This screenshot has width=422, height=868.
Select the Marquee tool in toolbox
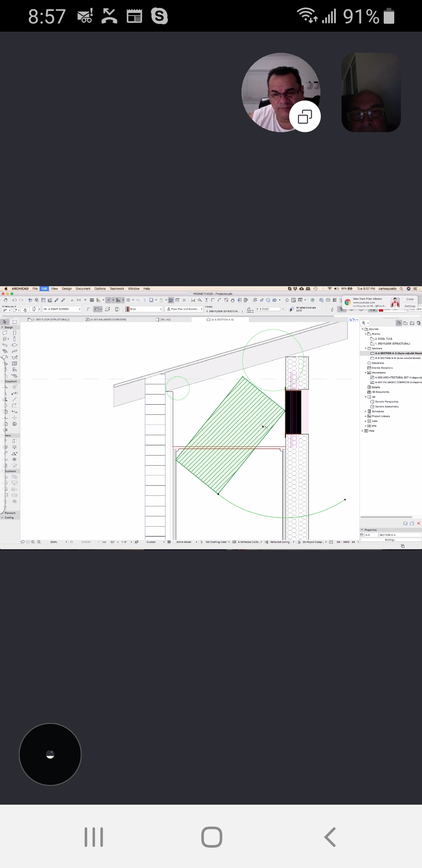(14, 322)
